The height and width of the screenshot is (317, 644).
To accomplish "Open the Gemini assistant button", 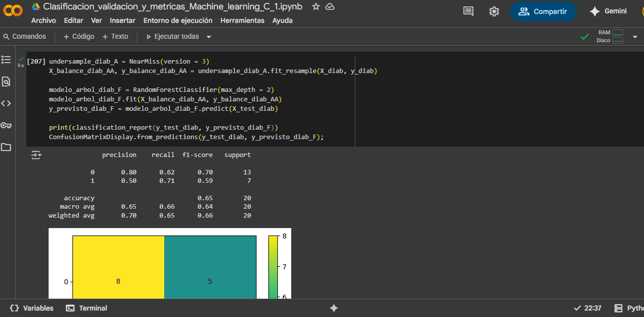I will pos(608,11).
